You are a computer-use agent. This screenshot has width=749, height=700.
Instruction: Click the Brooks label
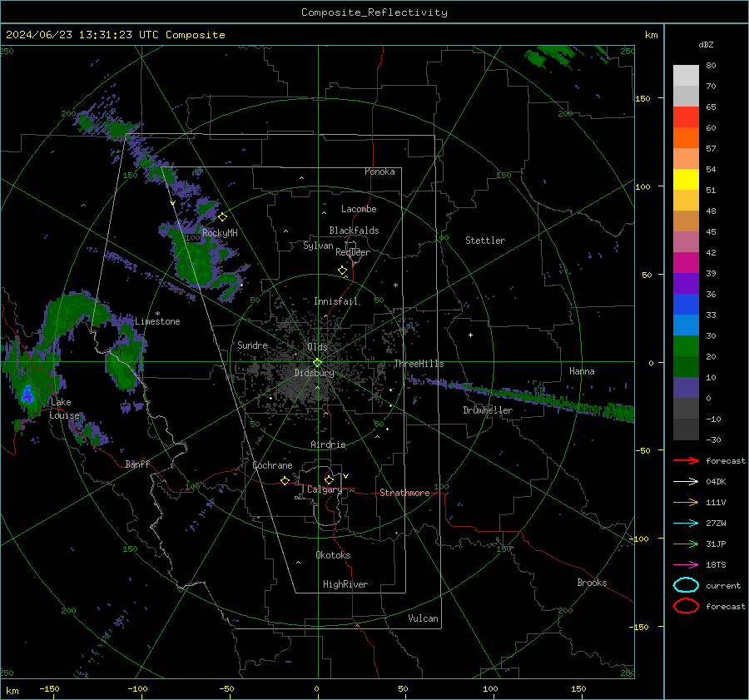[592, 583]
